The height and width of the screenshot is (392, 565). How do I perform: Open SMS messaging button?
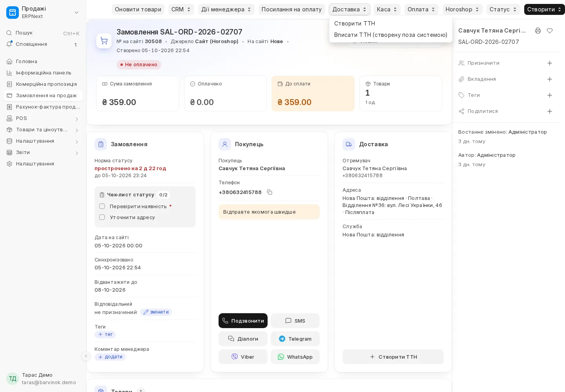[295, 321]
